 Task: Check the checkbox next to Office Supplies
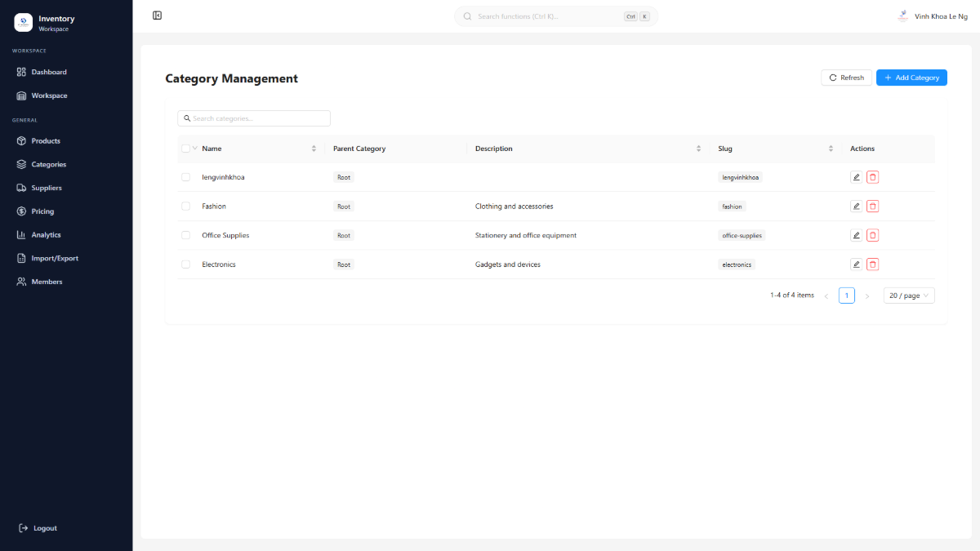(x=185, y=235)
